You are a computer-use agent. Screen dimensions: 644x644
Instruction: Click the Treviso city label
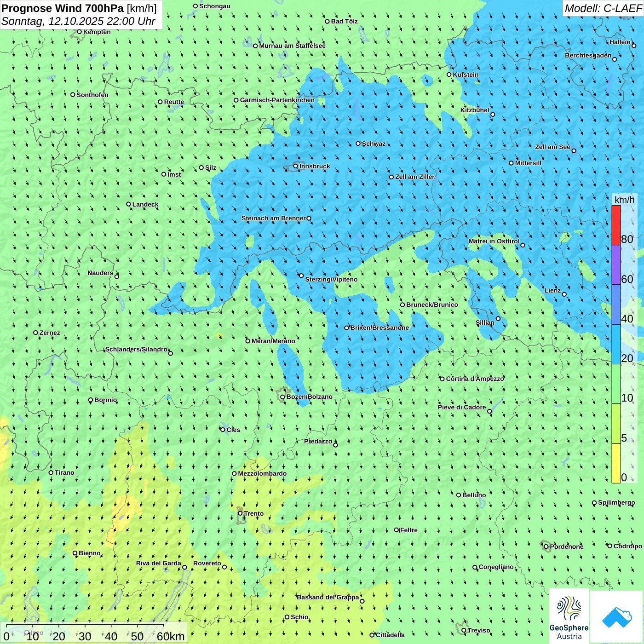[x=479, y=630]
